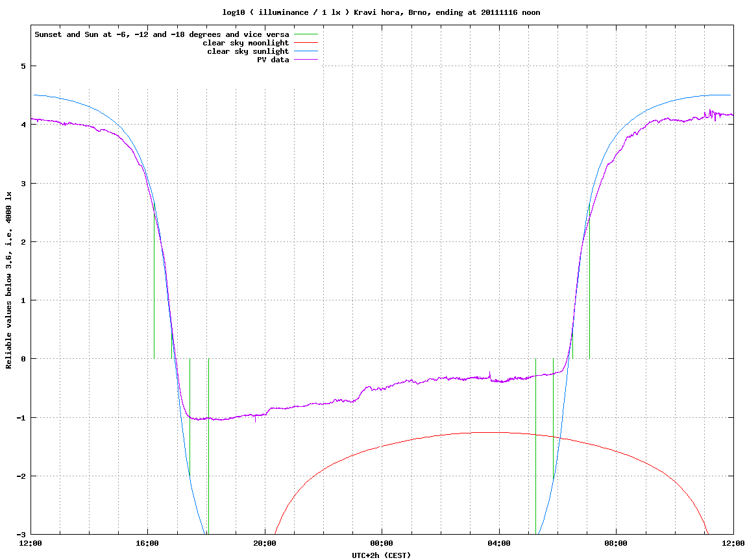The image size is (747, 560).
Task: Click the x-axis tick label 16:00
Action: [148, 543]
